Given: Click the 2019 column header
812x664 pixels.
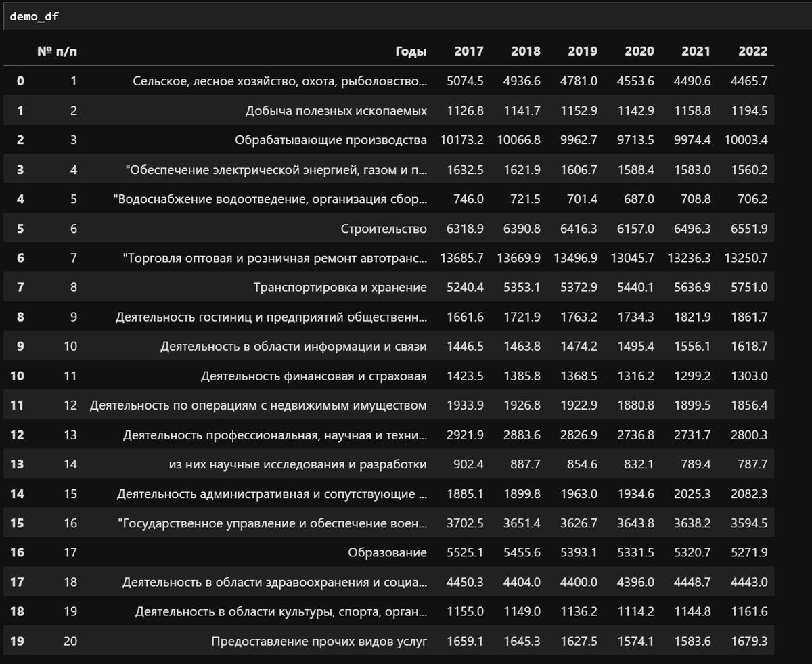Looking at the screenshot, I should pos(583,51).
